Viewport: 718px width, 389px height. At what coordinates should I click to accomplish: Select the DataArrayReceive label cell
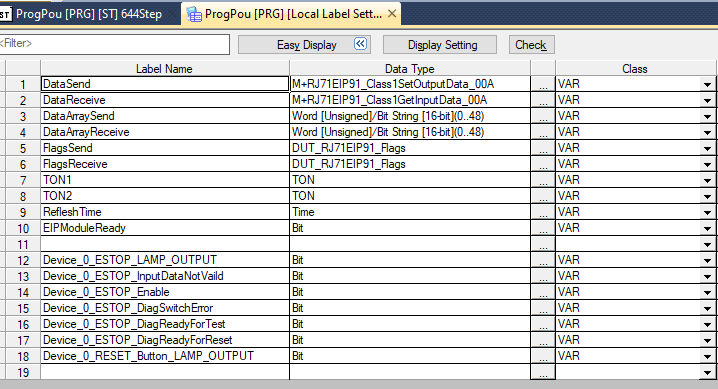[x=164, y=132]
